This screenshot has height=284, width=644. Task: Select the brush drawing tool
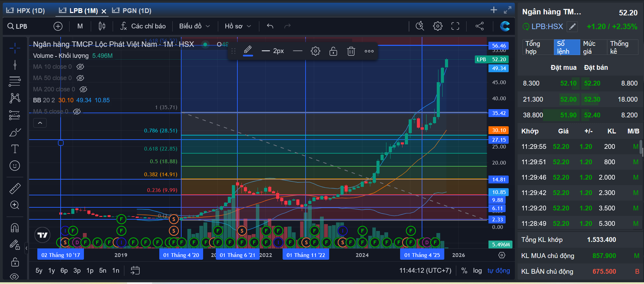coord(15,132)
